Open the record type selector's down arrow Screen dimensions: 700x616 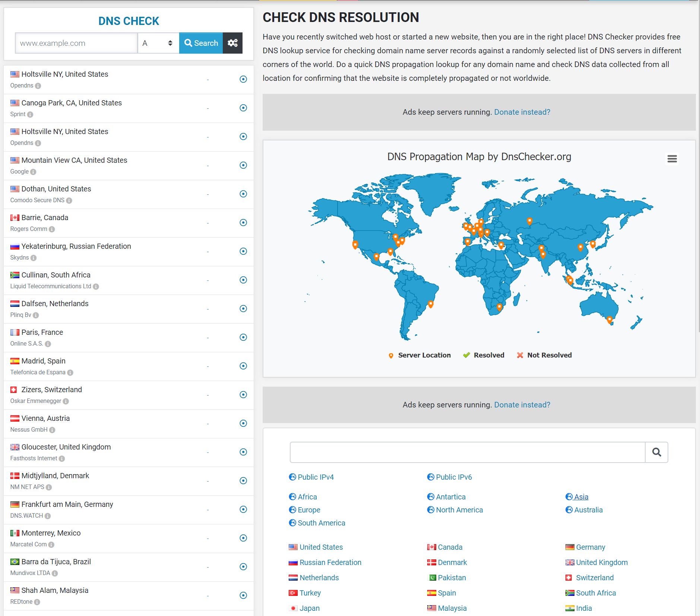[x=171, y=45]
